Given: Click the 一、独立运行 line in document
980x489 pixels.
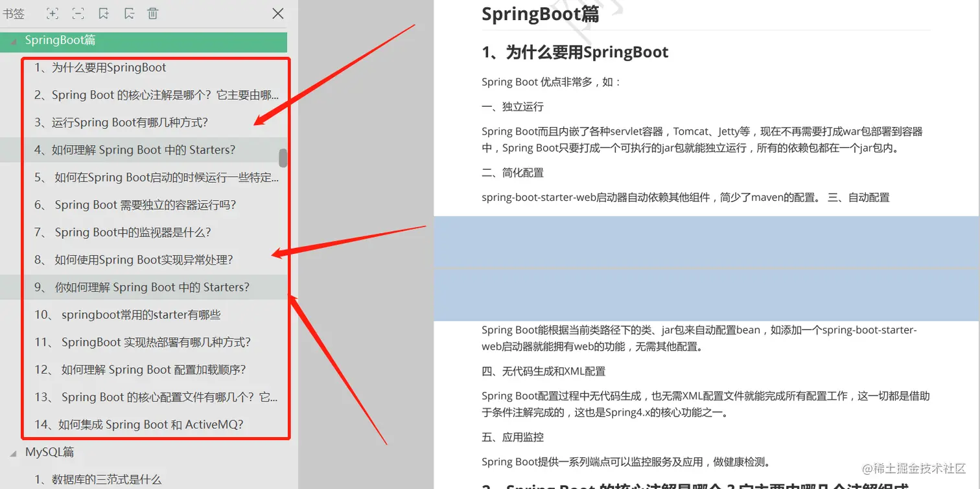Looking at the screenshot, I should click(x=513, y=106).
